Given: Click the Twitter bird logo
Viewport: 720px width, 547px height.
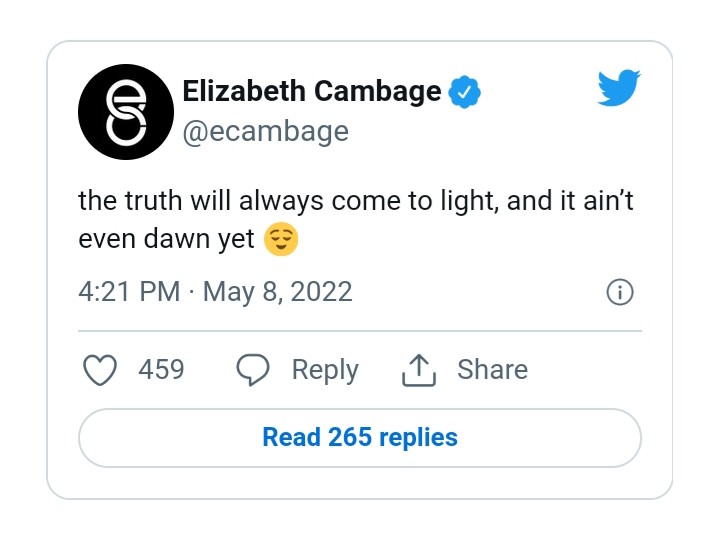Looking at the screenshot, I should click(x=619, y=89).
